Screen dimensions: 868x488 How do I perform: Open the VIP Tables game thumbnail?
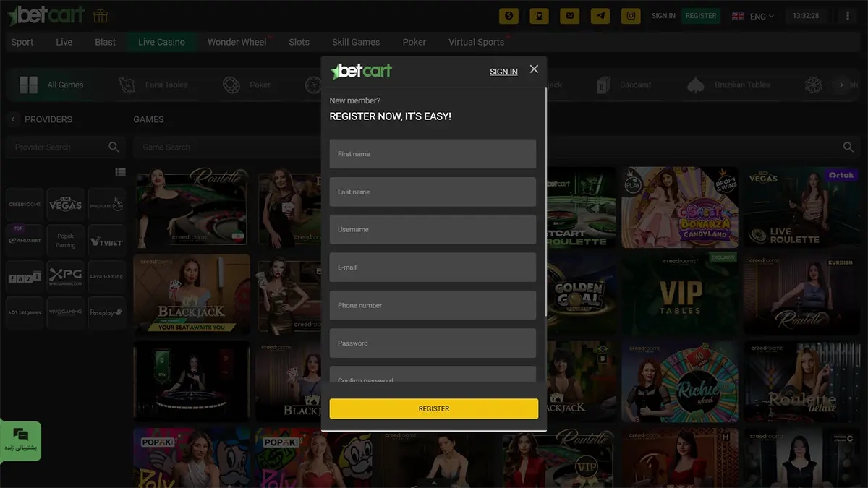[x=680, y=294]
